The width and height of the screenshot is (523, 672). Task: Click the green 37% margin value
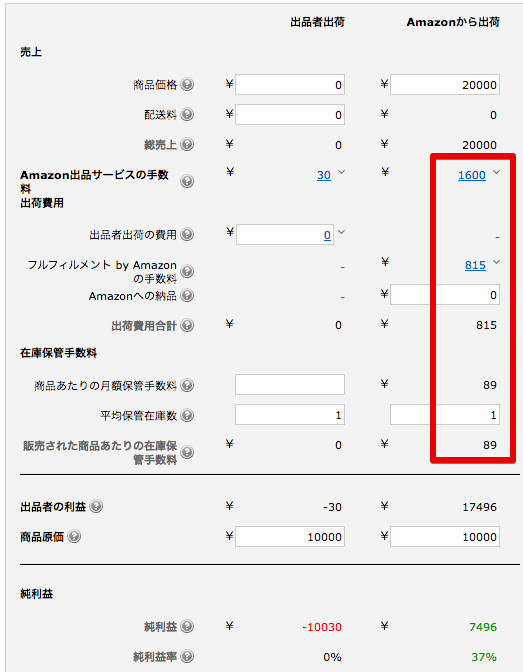coord(484,657)
